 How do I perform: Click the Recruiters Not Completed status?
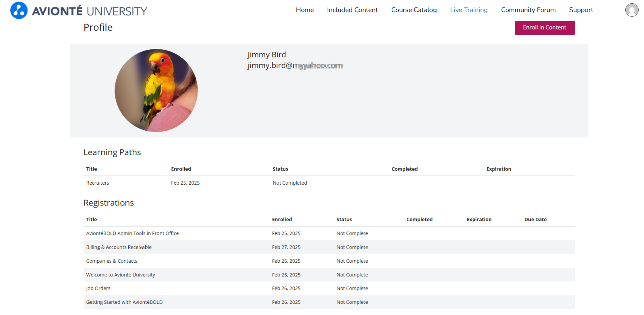point(290,183)
